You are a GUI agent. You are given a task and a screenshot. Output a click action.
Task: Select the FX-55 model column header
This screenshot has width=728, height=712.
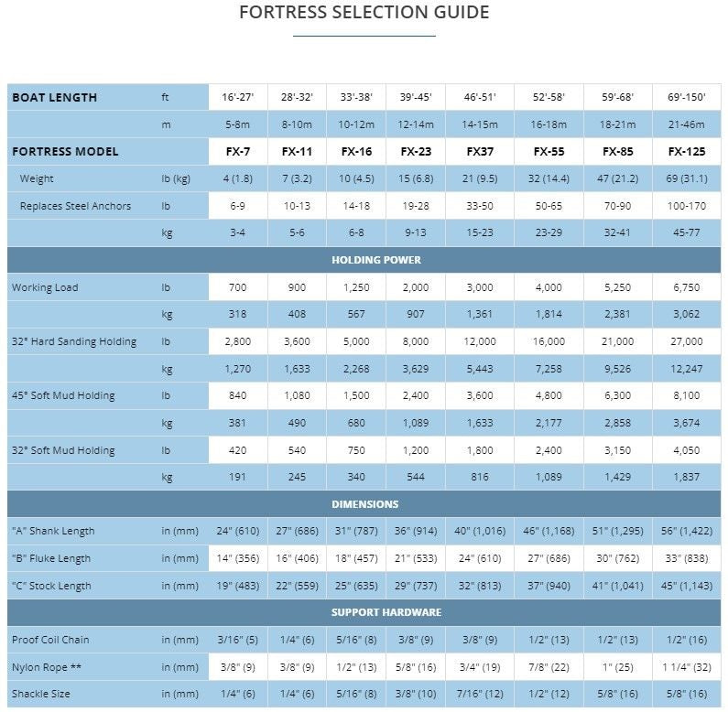549,152
